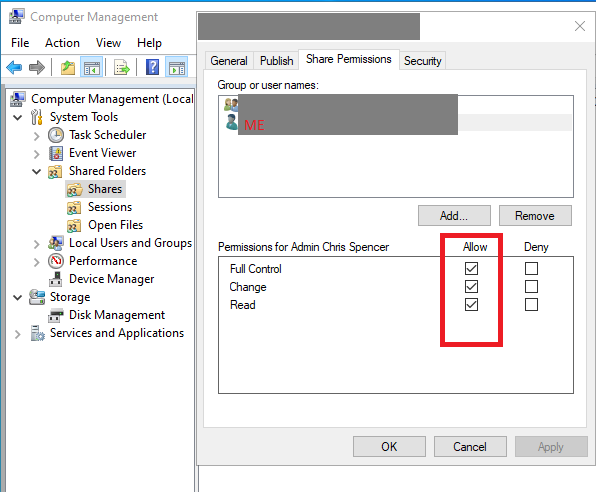Image resolution: width=597 pixels, height=495 pixels.
Task: Click the Shares folder icon
Action: click(x=74, y=189)
